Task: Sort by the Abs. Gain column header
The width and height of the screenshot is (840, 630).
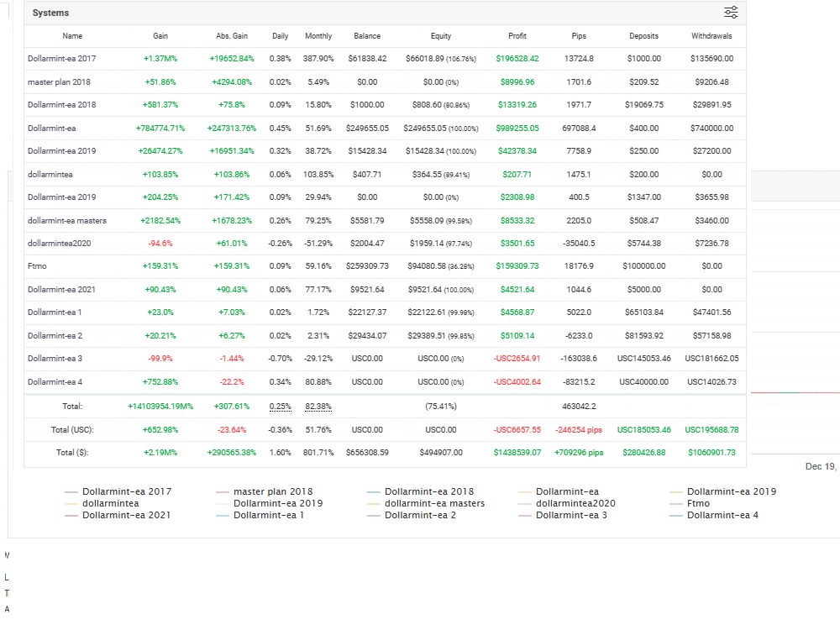Action: [232, 36]
